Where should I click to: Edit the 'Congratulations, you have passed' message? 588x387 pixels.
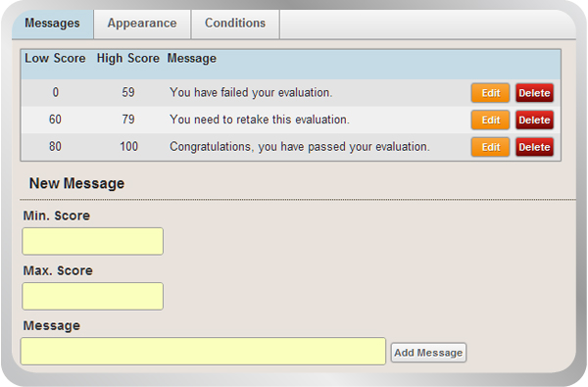[x=491, y=147]
